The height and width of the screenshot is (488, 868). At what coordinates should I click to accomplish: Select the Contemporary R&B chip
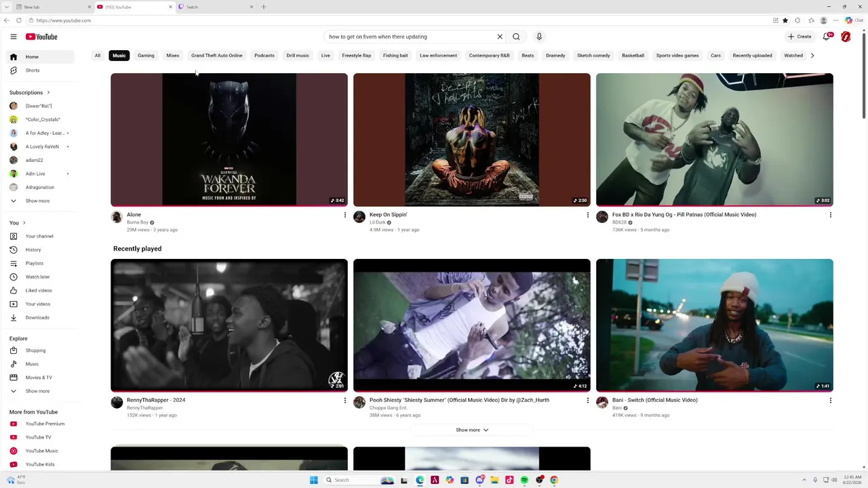[x=489, y=56]
